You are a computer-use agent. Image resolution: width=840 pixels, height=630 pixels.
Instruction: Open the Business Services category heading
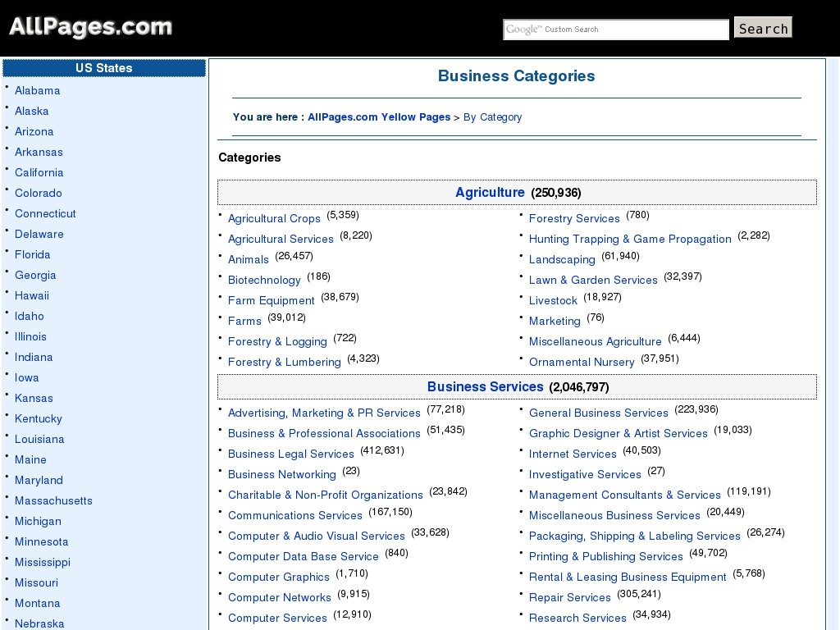pos(486,387)
